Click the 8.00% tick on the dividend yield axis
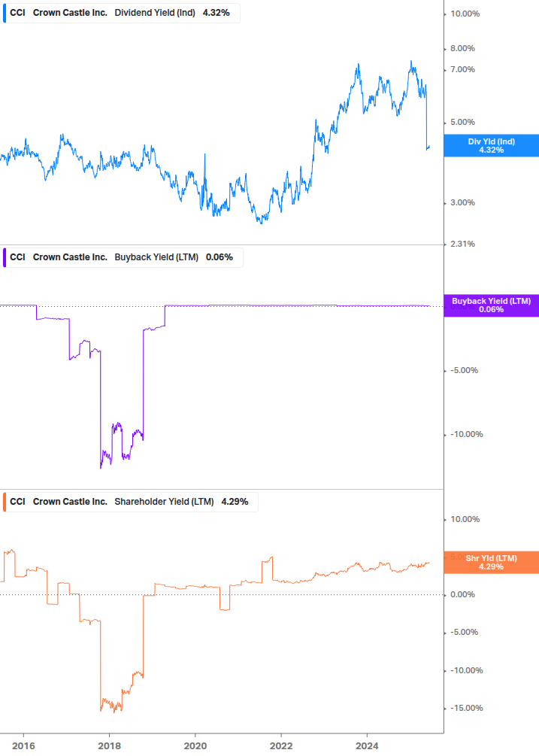The image size is (539, 756). tap(462, 49)
